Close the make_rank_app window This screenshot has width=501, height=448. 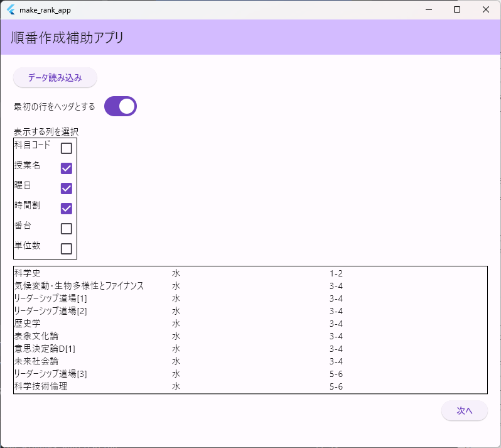(486, 9)
